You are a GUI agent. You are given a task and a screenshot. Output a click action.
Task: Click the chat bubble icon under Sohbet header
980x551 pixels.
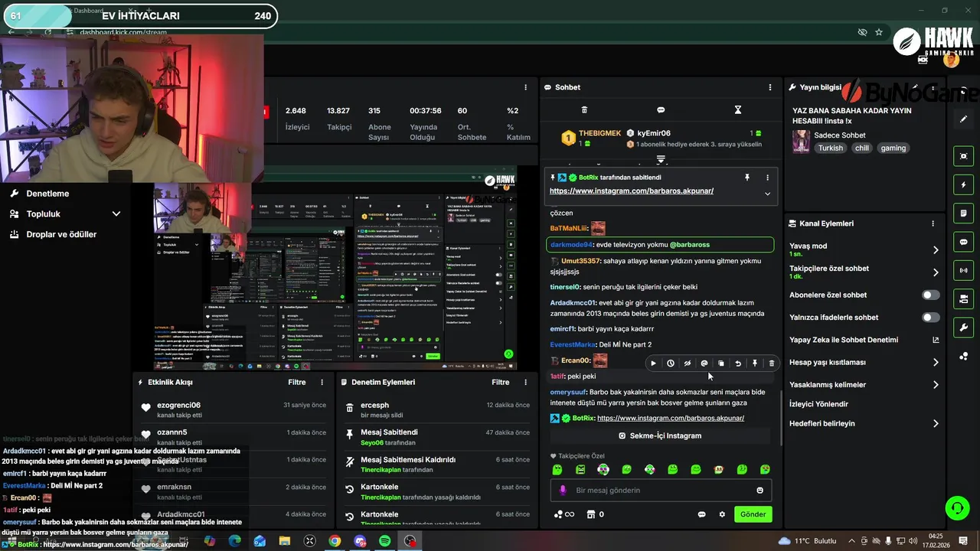(x=661, y=110)
